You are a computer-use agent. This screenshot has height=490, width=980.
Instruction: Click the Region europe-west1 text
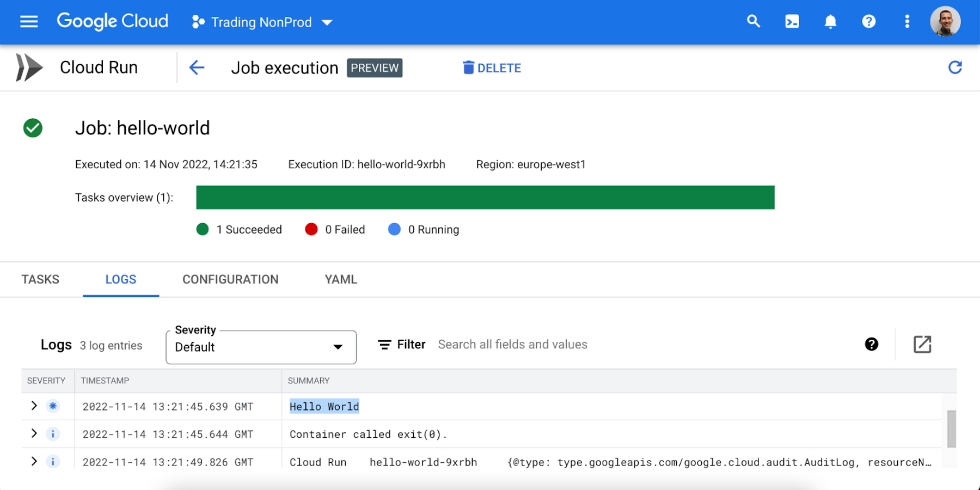(531, 164)
